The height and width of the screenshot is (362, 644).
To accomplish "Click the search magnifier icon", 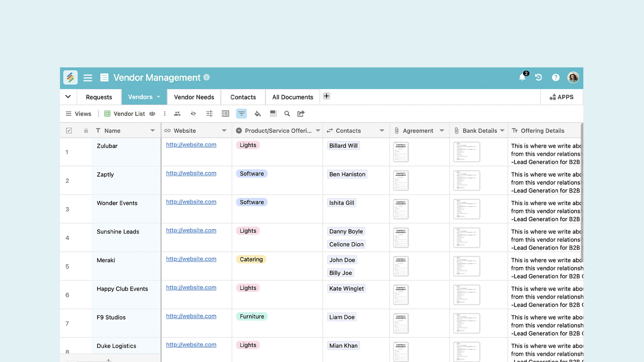I will click(287, 114).
